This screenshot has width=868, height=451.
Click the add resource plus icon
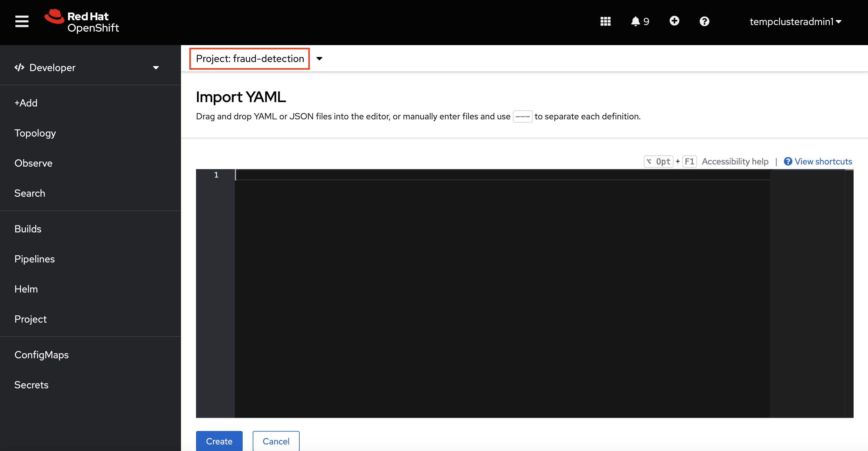point(674,22)
